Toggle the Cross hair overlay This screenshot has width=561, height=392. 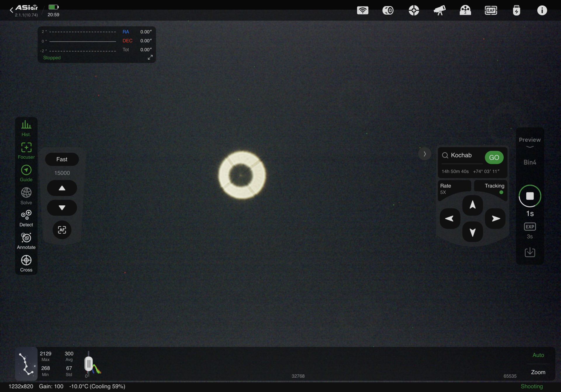(26, 264)
